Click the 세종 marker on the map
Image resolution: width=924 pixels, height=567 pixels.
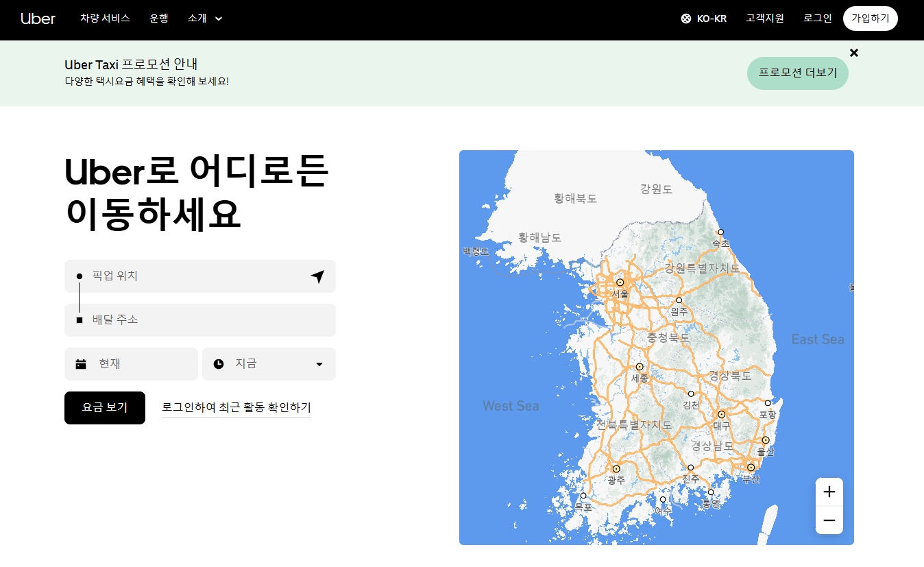point(640,367)
